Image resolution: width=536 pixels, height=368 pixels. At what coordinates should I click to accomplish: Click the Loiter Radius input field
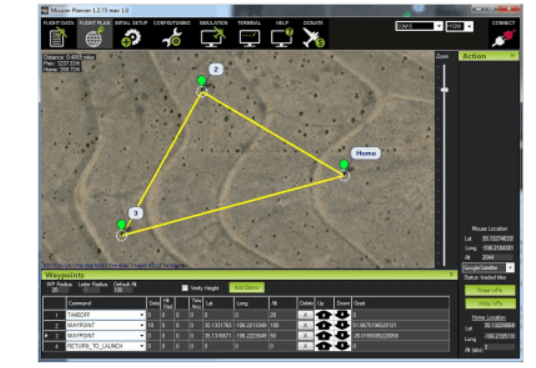[x=92, y=290]
